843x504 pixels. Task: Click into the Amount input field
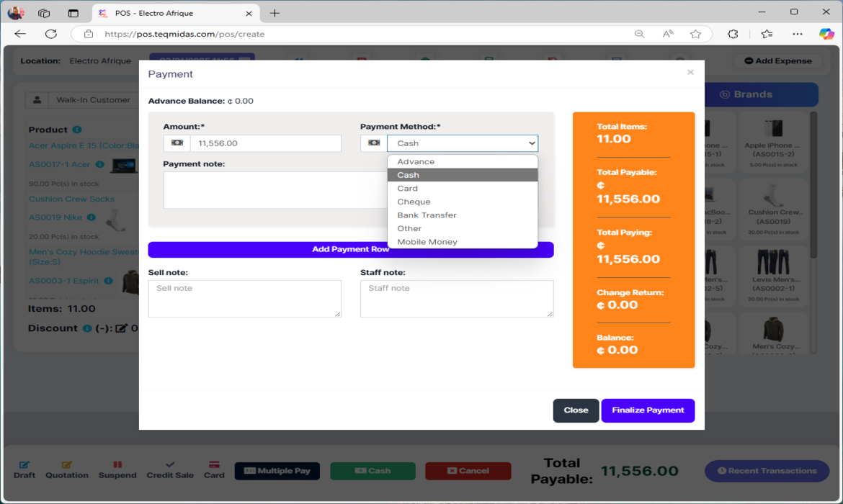point(265,143)
